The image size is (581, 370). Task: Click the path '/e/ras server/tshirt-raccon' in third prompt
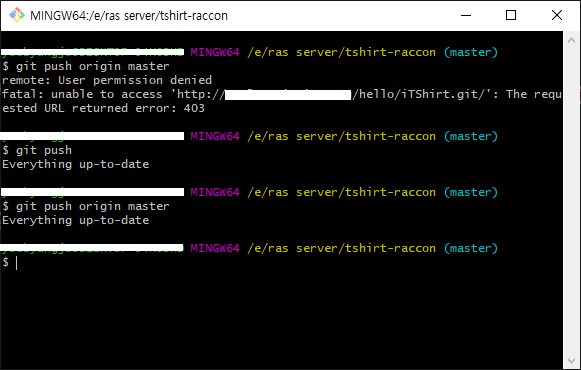click(342, 192)
